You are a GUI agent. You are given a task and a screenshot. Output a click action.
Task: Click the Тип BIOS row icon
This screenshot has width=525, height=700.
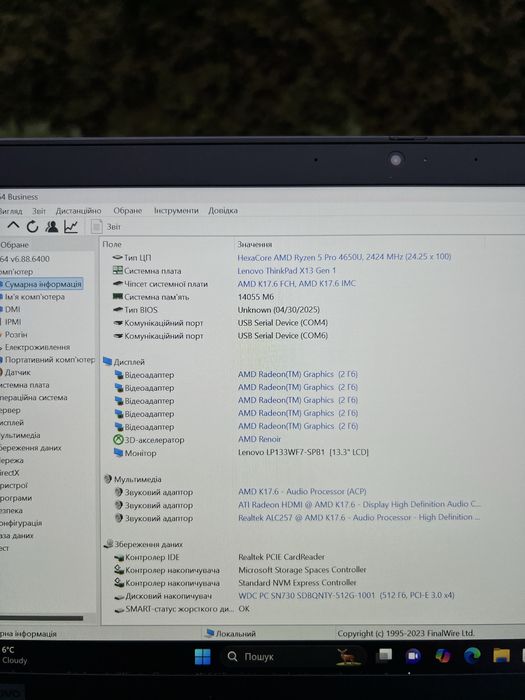pos(118,309)
